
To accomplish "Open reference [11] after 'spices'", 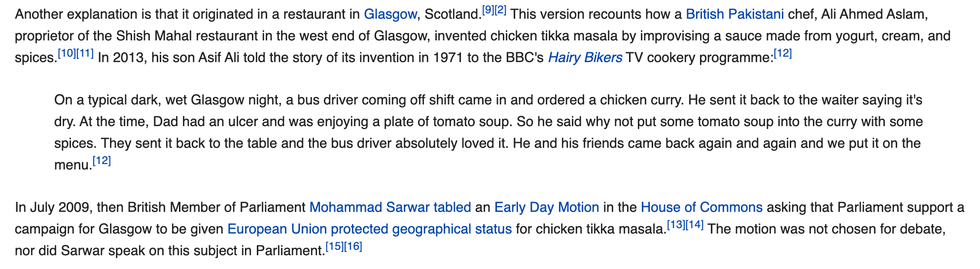I will 85,54.
